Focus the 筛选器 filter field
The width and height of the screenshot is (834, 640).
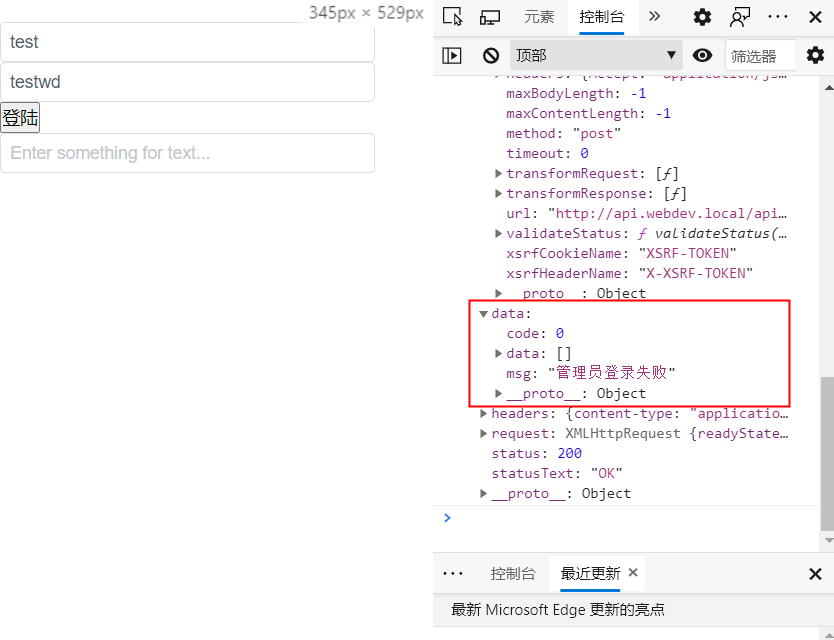coord(760,55)
